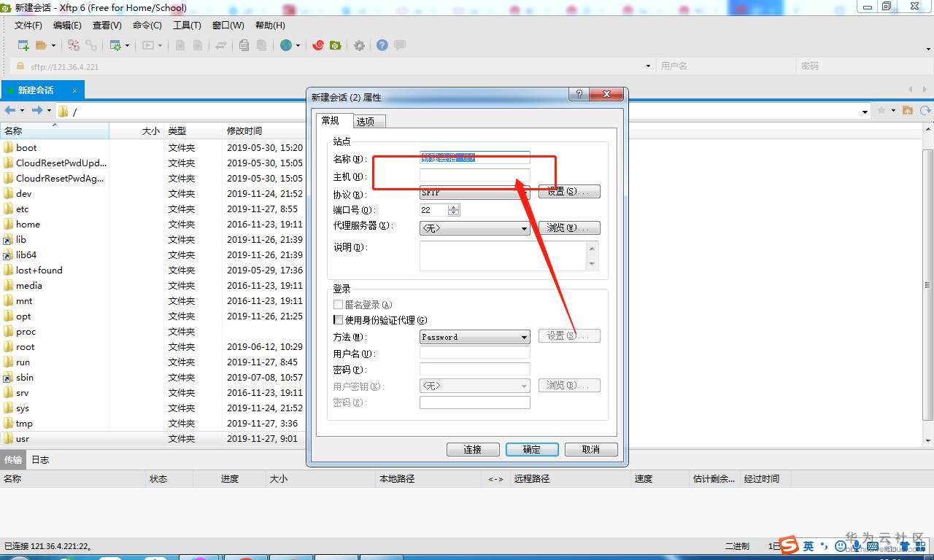Click the red Xshell swirl icon
The height and width of the screenshot is (560, 934).
(x=318, y=45)
